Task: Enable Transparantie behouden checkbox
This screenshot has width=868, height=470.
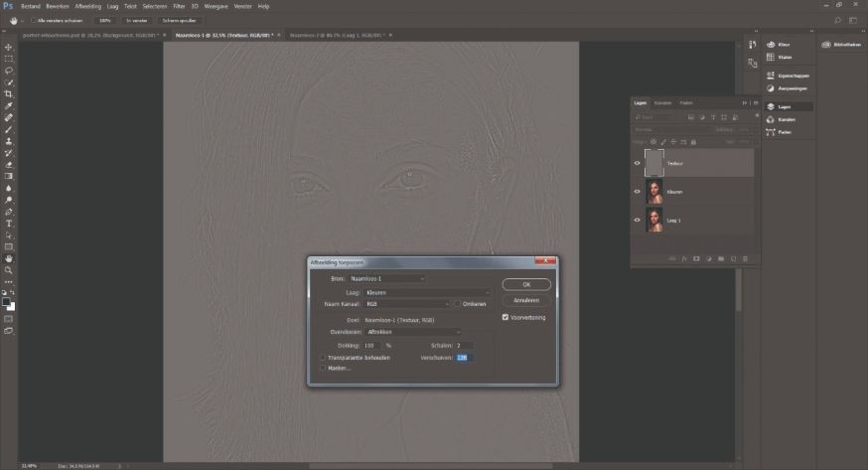Action: tap(323, 357)
